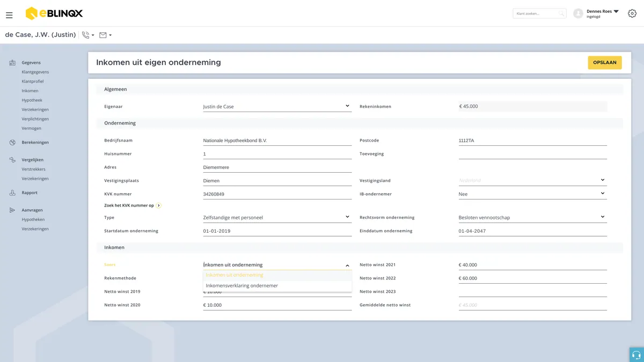Screen dimensions: 644x362
Task: Open the Vestigingsland dropdown
Action: tap(533, 180)
